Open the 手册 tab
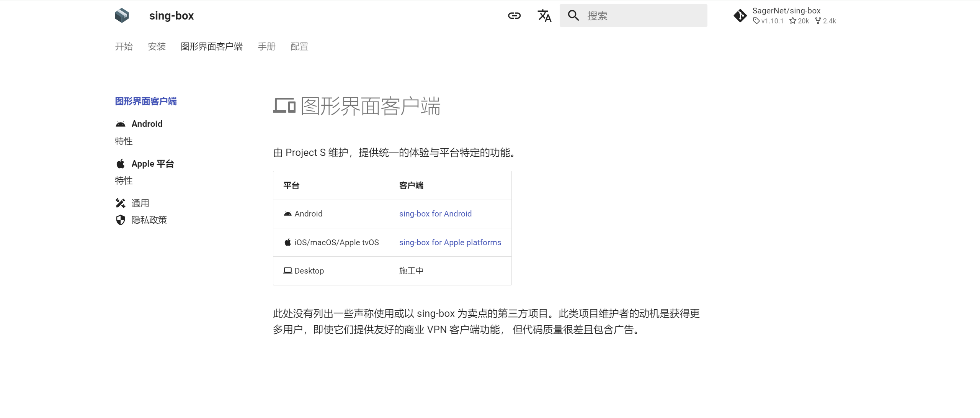 [266, 47]
